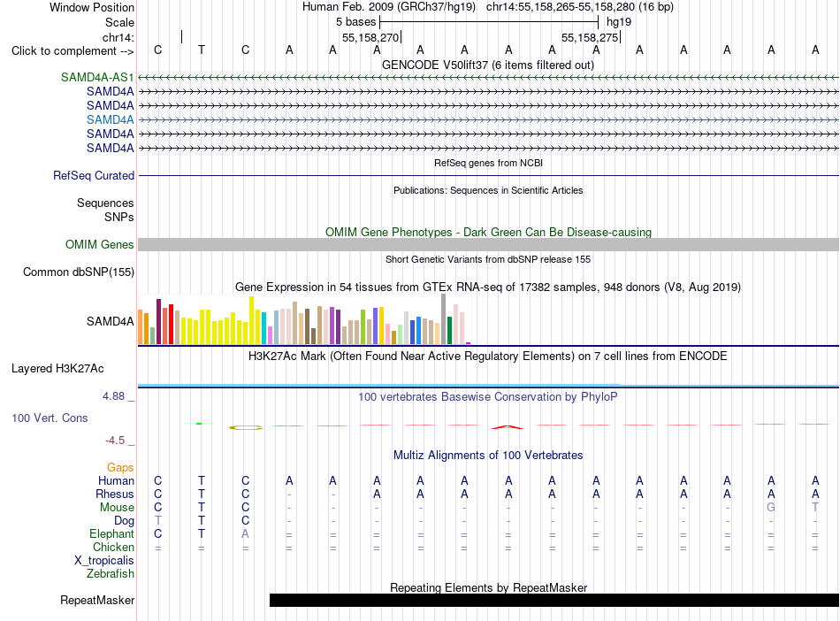Click the SNPs label under Publications
840x621 pixels.
point(119,217)
